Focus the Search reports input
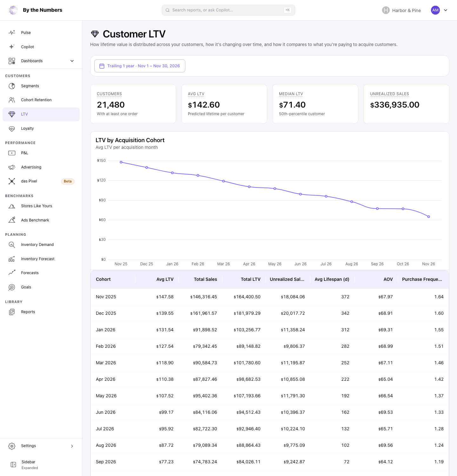 pyautogui.click(x=228, y=10)
